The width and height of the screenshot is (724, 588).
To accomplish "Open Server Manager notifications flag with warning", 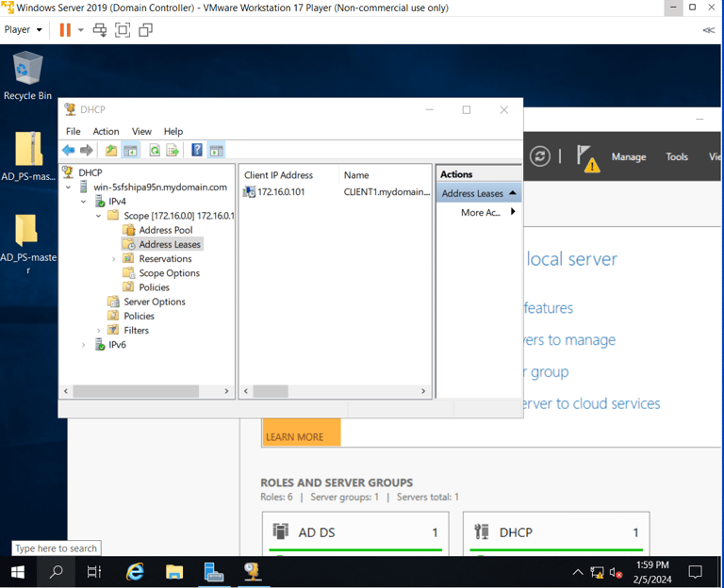I will click(x=588, y=158).
